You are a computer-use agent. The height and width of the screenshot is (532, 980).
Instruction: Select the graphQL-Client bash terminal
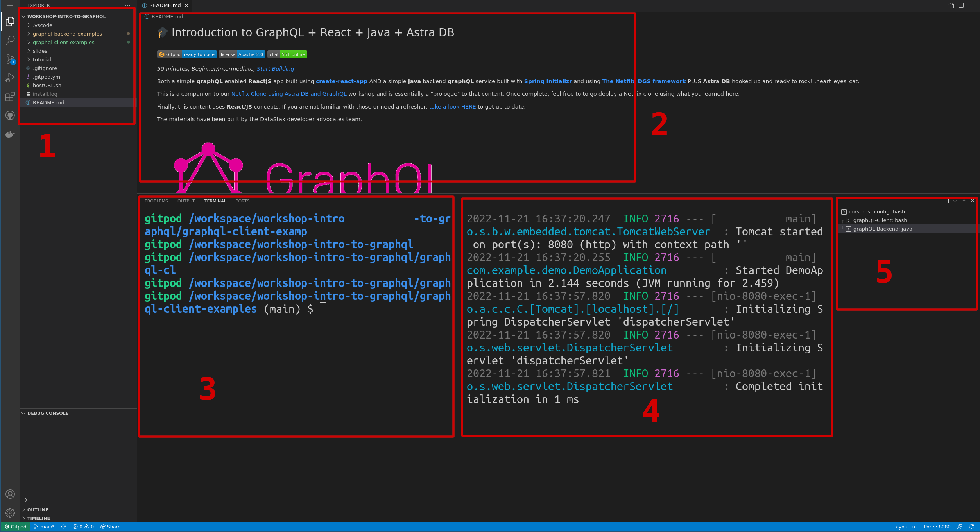[880, 220]
